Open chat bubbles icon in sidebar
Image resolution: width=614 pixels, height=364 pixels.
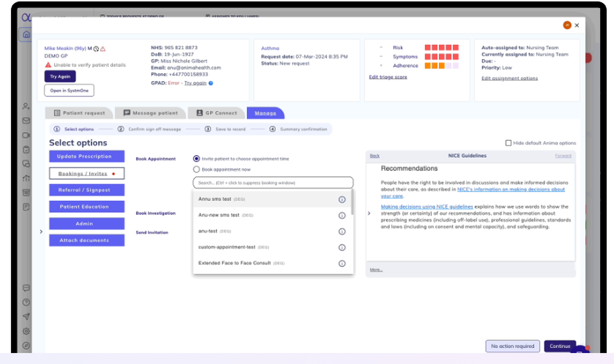(x=26, y=164)
